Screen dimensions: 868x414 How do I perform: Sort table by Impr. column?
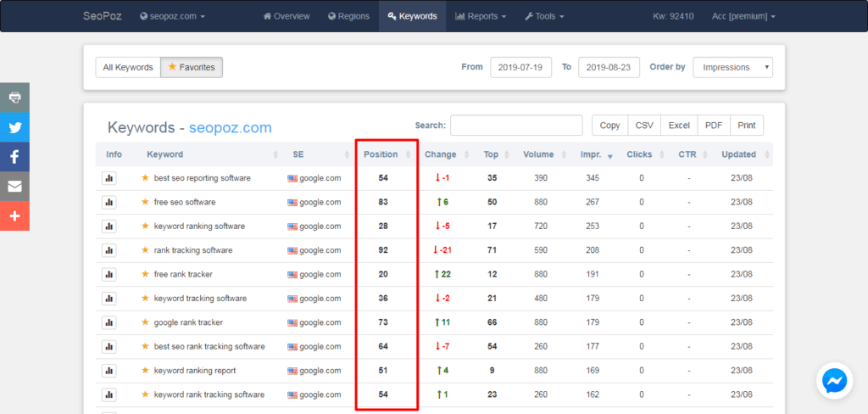click(x=597, y=154)
